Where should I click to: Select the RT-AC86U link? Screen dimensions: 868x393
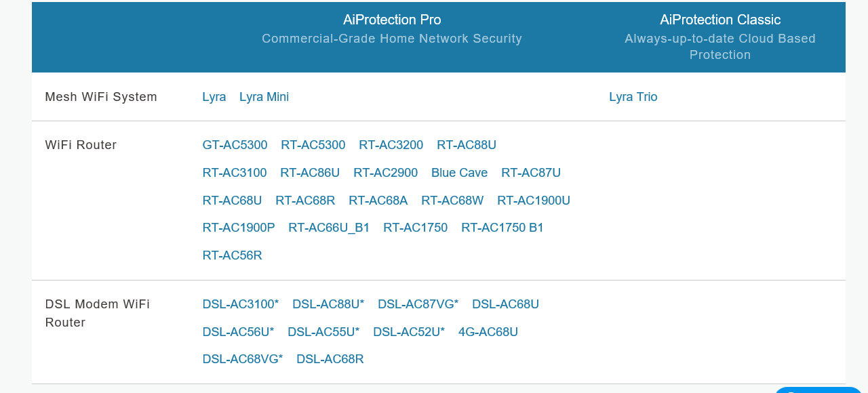(x=310, y=173)
